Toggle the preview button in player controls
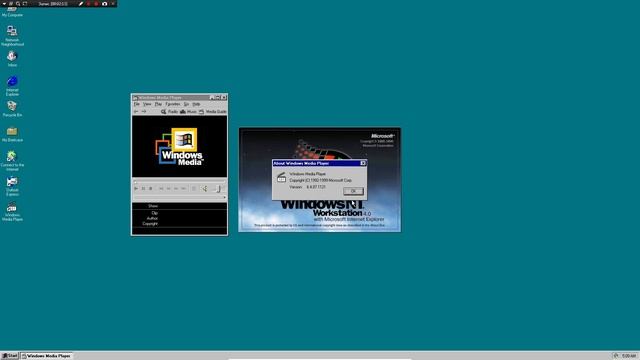The image size is (640, 360). [194, 189]
